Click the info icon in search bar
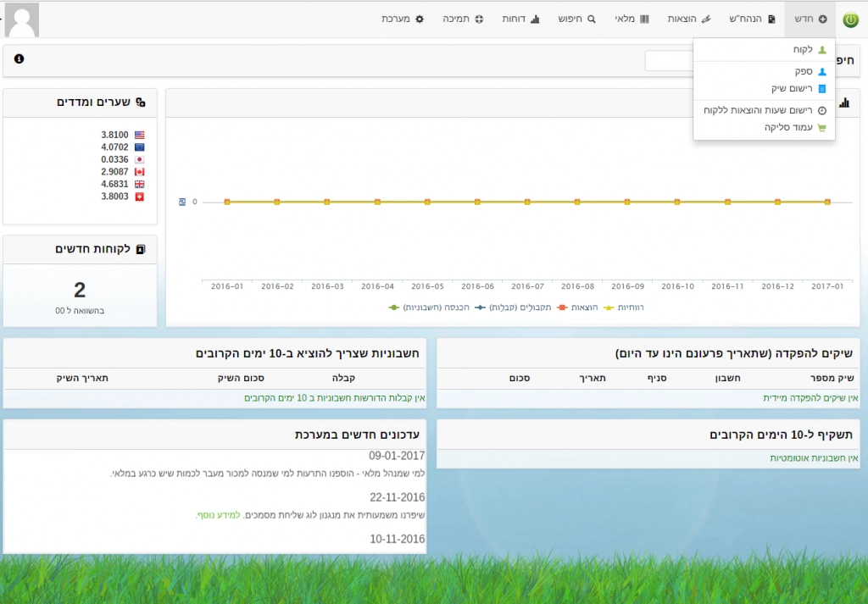The width and height of the screenshot is (868, 604). click(19, 58)
